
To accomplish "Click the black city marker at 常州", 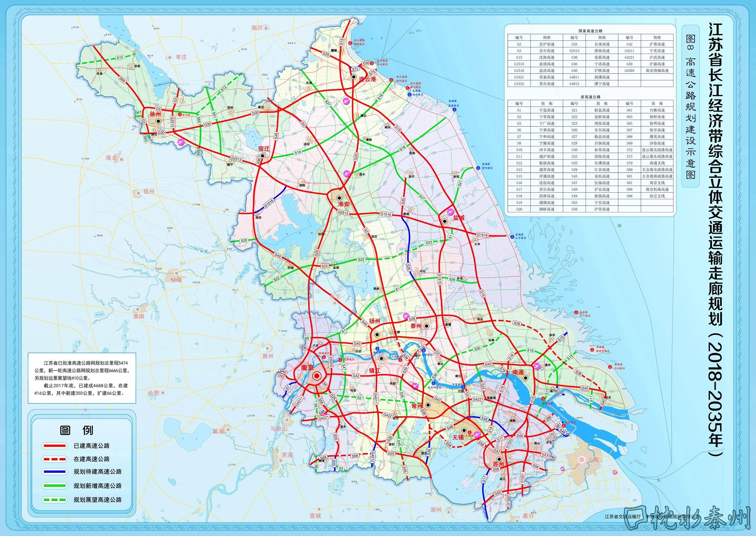I will pyautogui.click(x=428, y=405).
